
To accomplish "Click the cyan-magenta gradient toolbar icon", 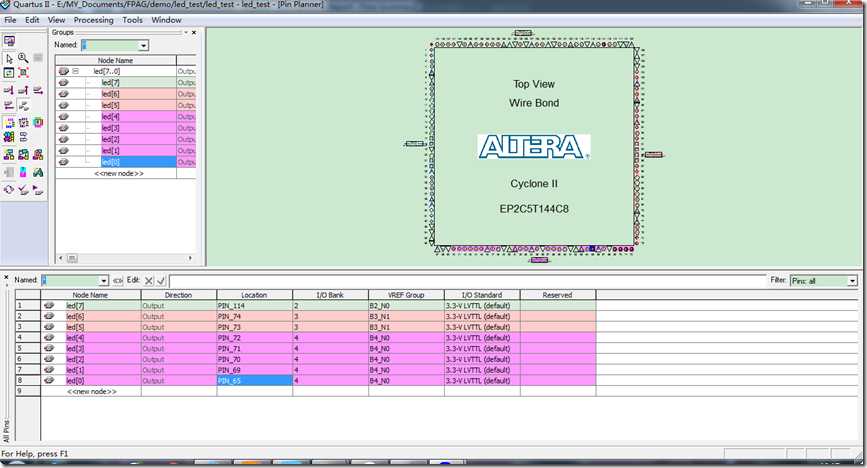I will (23, 172).
